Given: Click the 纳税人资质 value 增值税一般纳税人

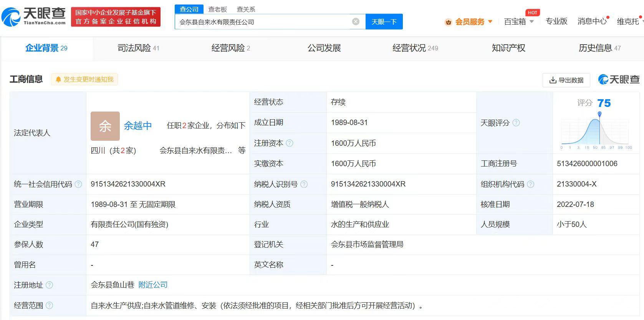Looking at the screenshot, I should pyautogui.click(x=360, y=205).
